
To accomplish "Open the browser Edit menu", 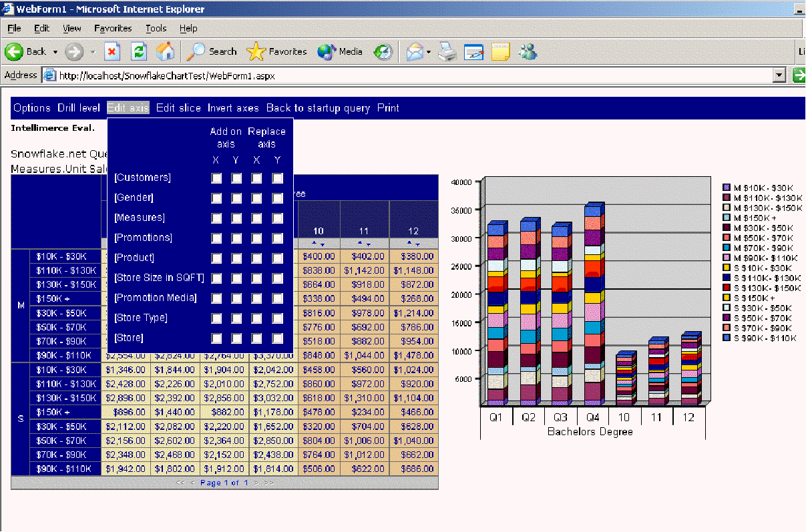I will (42, 28).
